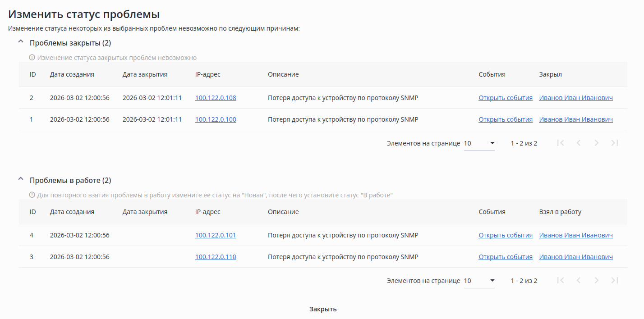Collapse the "Проблемы в работе" section chevron
Image resolution: width=644 pixels, height=319 pixels.
pyautogui.click(x=20, y=179)
